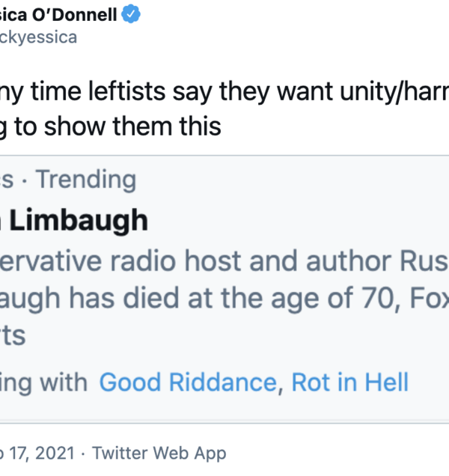Click the 'radio host and author' description line
449x476 pixels.
click(x=224, y=261)
